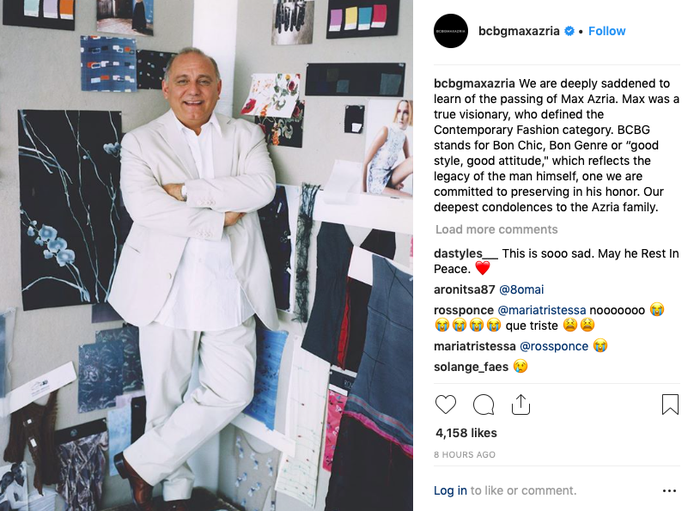Click the blue verified badge beside username
This screenshot has height=511, width=700.
(569, 31)
